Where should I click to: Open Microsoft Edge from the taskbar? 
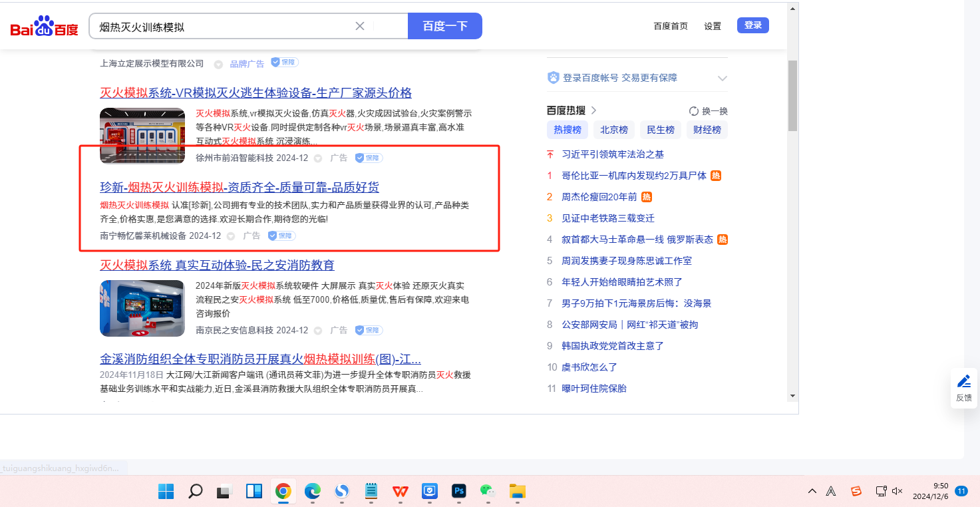pyautogui.click(x=312, y=491)
